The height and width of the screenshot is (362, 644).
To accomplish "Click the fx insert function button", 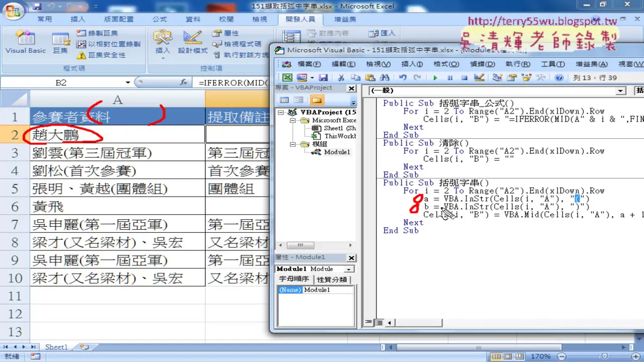I will (x=184, y=82).
